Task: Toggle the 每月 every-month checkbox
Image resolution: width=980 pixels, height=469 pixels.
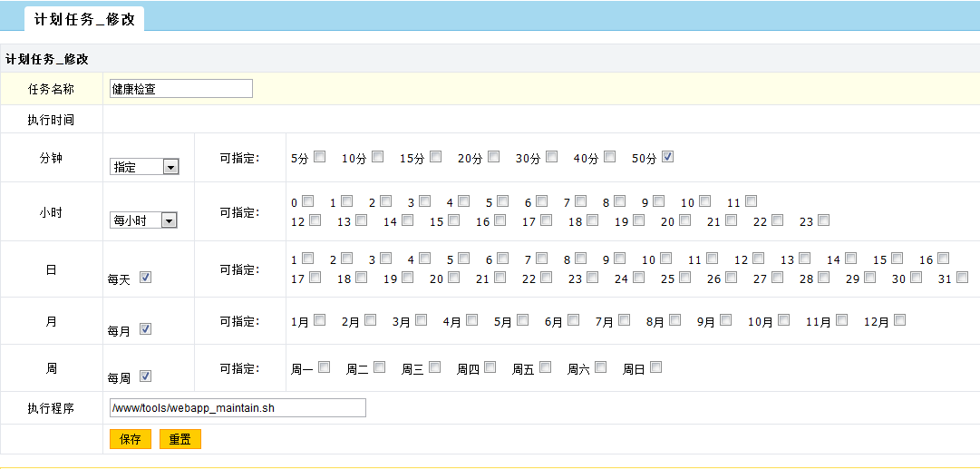Action: coord(145,328)
